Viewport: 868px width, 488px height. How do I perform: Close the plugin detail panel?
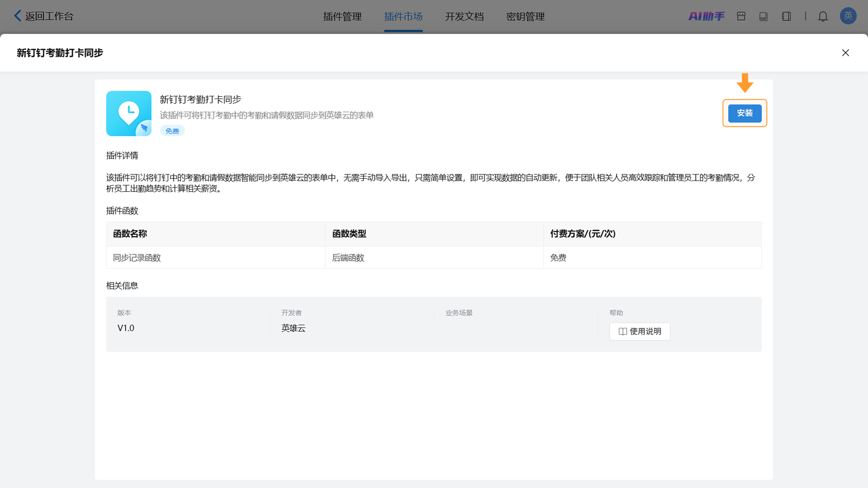click(x=845, y=53)
